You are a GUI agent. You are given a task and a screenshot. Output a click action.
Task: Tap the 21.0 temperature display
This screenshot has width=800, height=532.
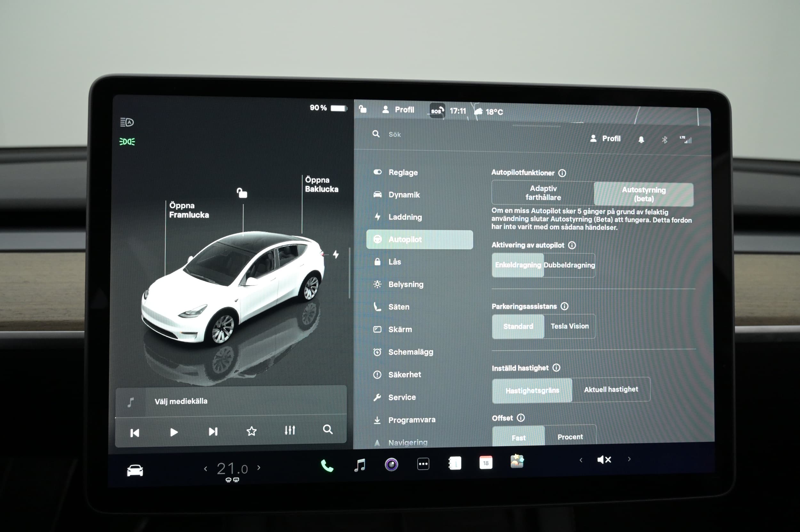(x=232, y=469)
